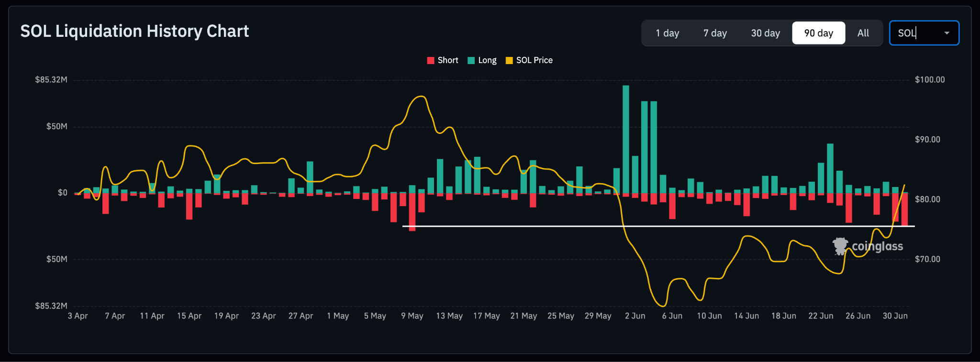Switch to the 7 day range

[x=715, y=33]
